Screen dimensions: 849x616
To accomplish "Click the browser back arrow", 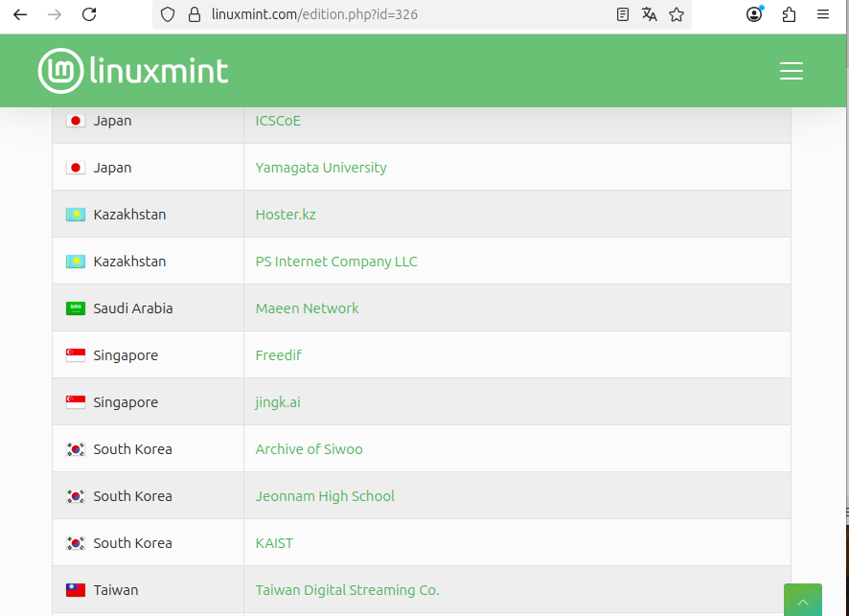I will pos(20,14).
